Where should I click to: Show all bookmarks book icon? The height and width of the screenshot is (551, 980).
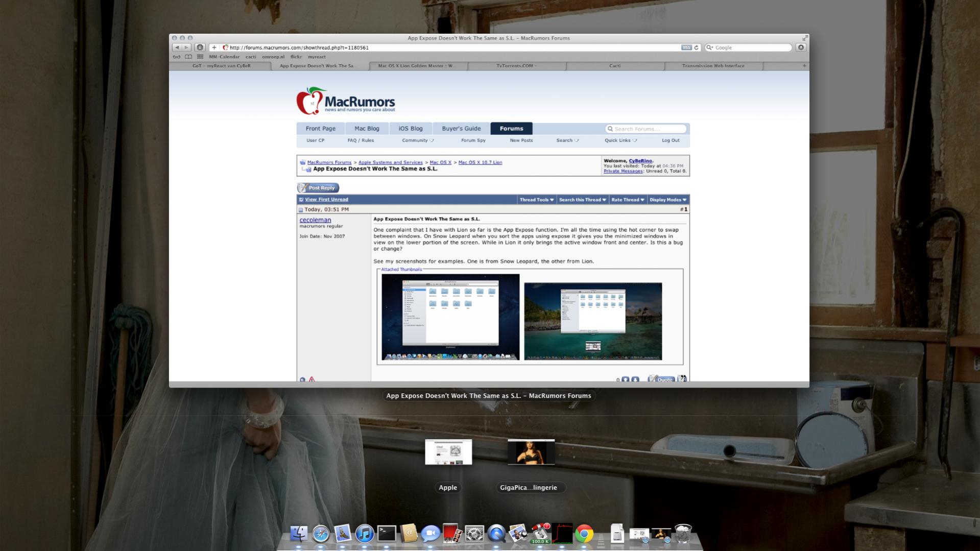click(188, 57)
